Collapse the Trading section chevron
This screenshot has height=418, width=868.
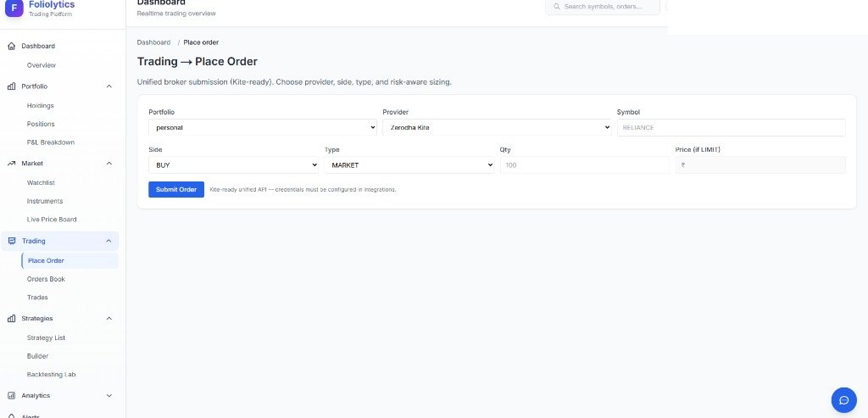[x=109, y=241]
